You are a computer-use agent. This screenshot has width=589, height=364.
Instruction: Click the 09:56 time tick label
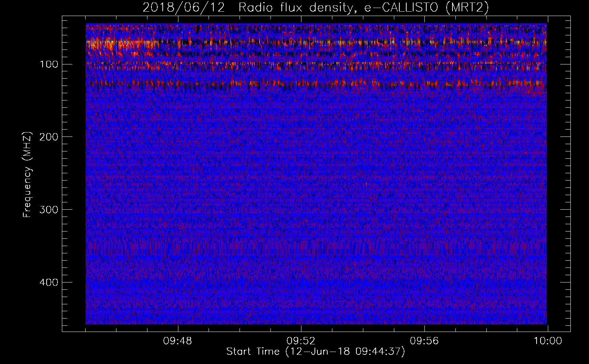(424, 341)
